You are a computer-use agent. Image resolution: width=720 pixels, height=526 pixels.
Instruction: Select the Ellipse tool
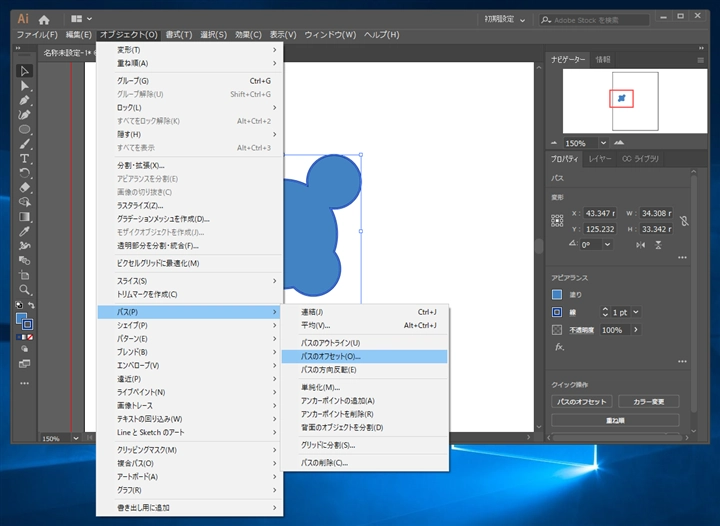24,129
